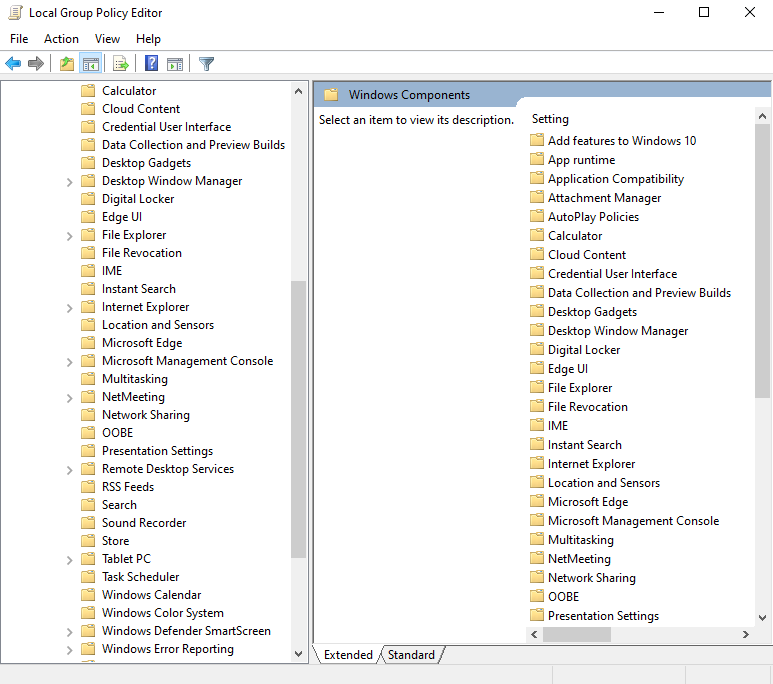773x684 pixels.
Task: Switch to the Extended tab
Action: [x=348, y=654]
